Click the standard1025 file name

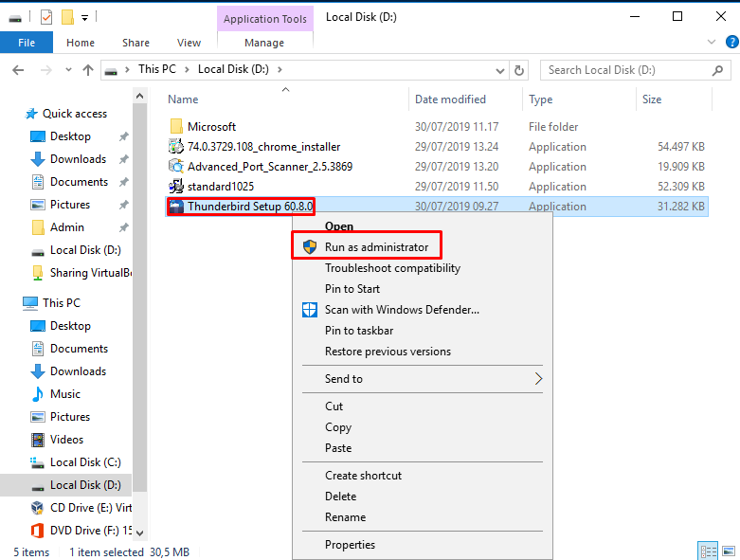coord(221,186)
